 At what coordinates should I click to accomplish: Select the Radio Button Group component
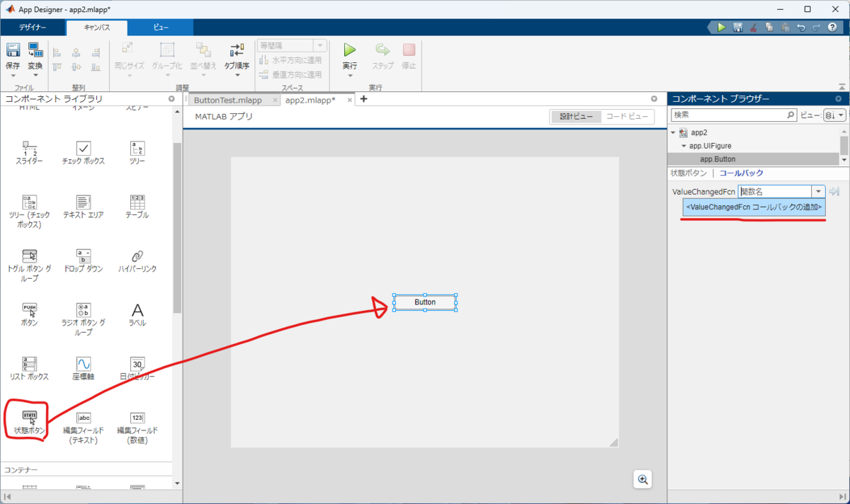pos(84,319)
